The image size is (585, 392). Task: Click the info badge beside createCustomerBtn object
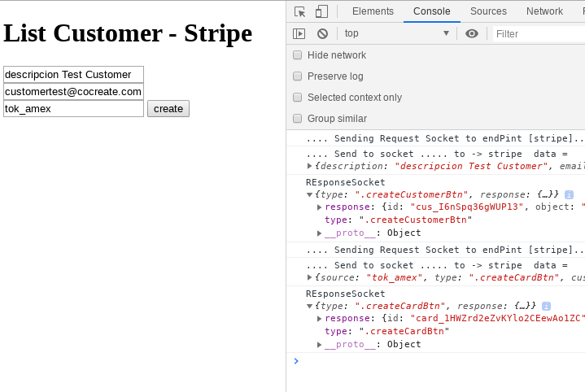coord(569,194)
